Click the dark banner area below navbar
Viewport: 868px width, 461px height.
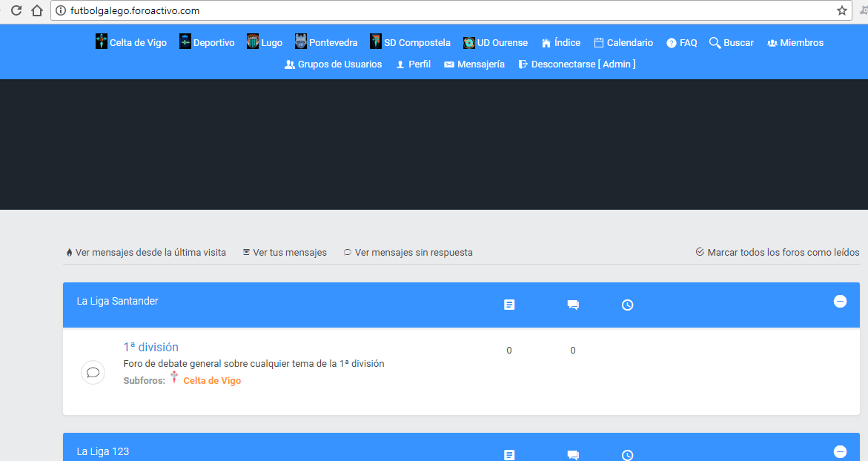coord(434,145)
